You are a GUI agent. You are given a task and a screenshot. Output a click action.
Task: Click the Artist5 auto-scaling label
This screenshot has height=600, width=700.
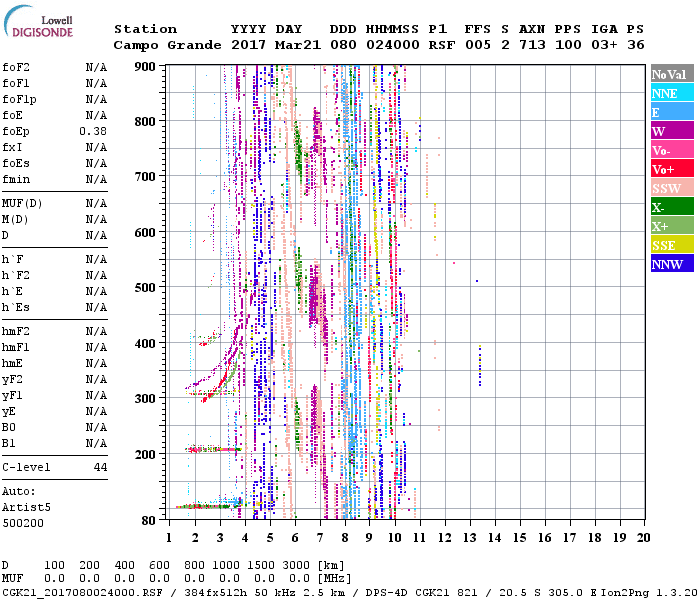click(22, 507)
